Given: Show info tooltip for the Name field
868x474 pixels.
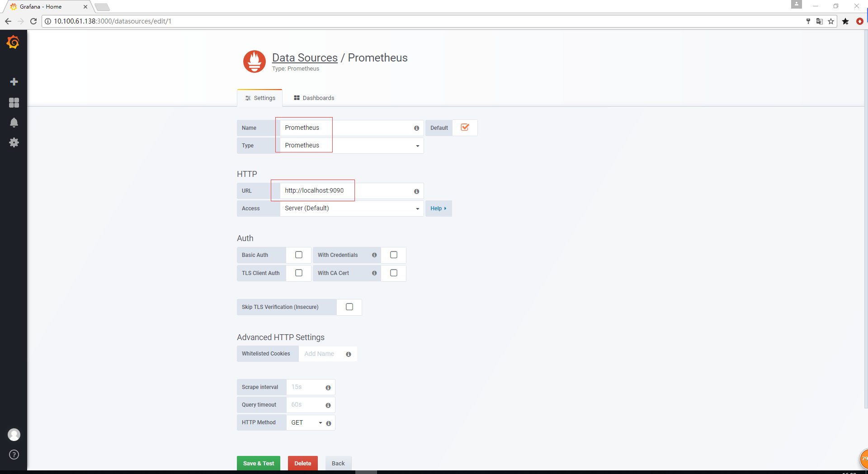Looking at the screenshot, I should tap(416, 128).
